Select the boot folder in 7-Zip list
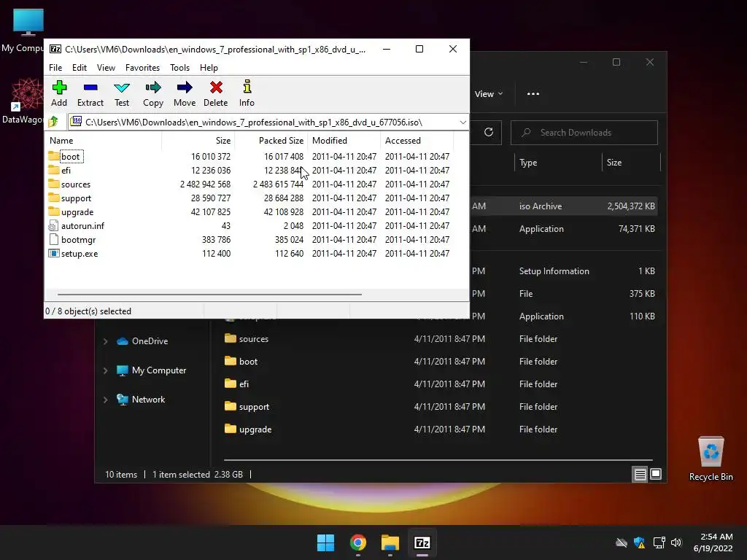This screenshot has height=560, width=747. [x=71, y=156]
